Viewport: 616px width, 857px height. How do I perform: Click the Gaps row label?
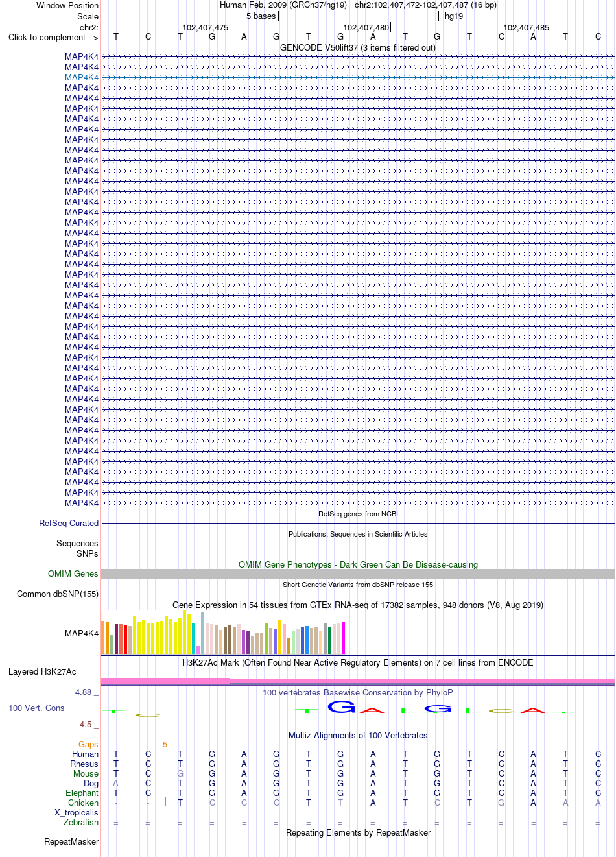pyautogui.click(x=88, y=744)
